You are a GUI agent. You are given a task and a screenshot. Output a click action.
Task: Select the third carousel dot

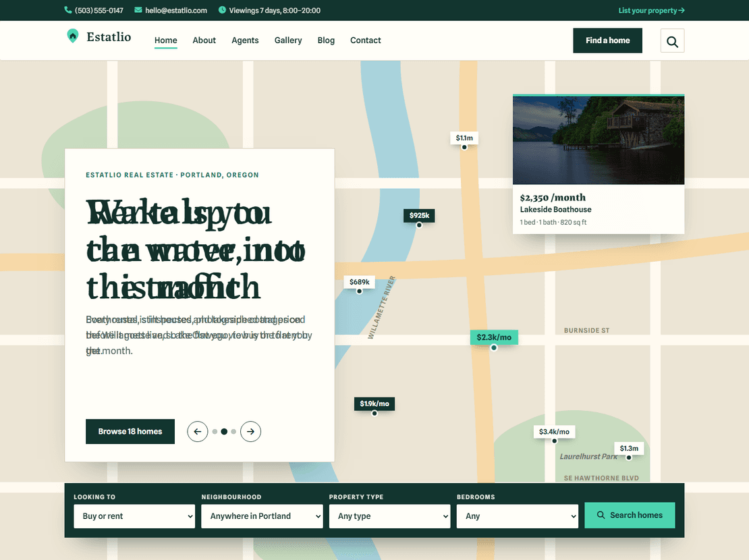point(233,431)
